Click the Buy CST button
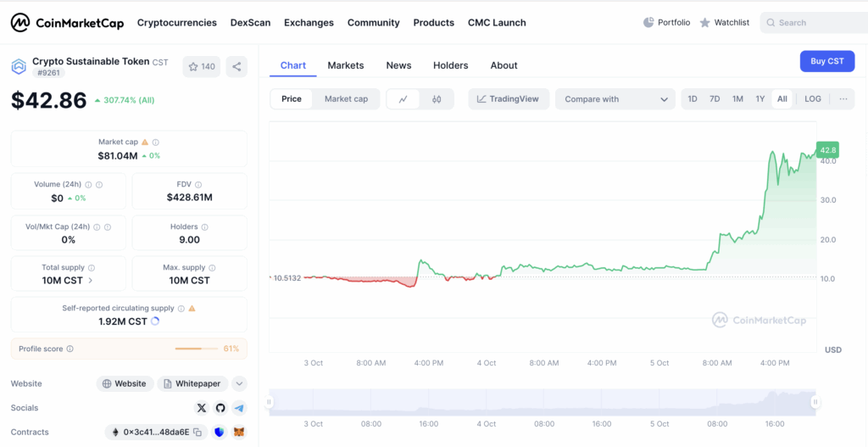 (826, 61)
